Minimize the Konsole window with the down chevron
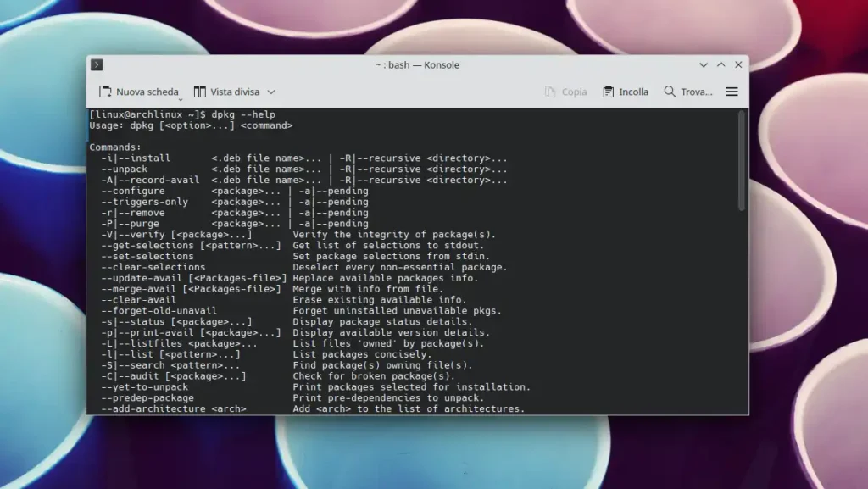The image size is (868, 489). coord(704,64)
